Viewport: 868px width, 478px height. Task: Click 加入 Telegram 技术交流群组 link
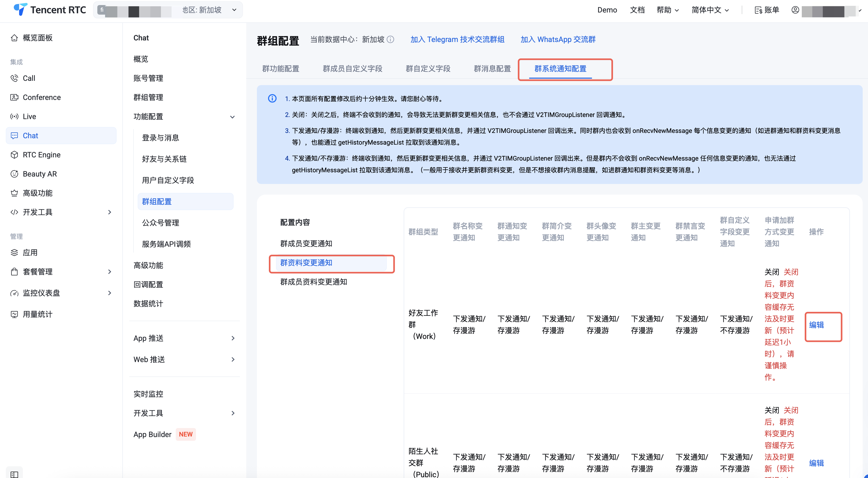[x=457, y=39]
